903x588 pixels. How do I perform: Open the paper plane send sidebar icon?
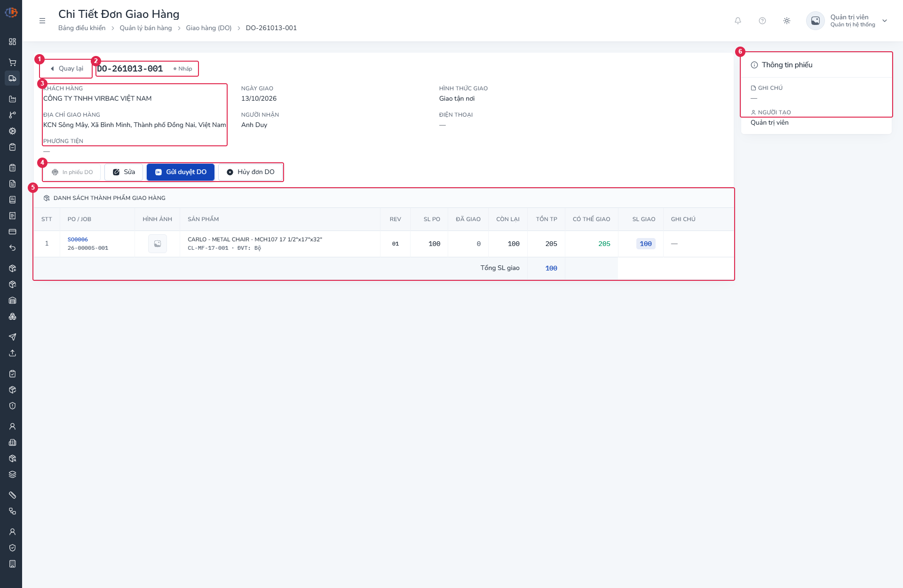click(x=13, y=337)
